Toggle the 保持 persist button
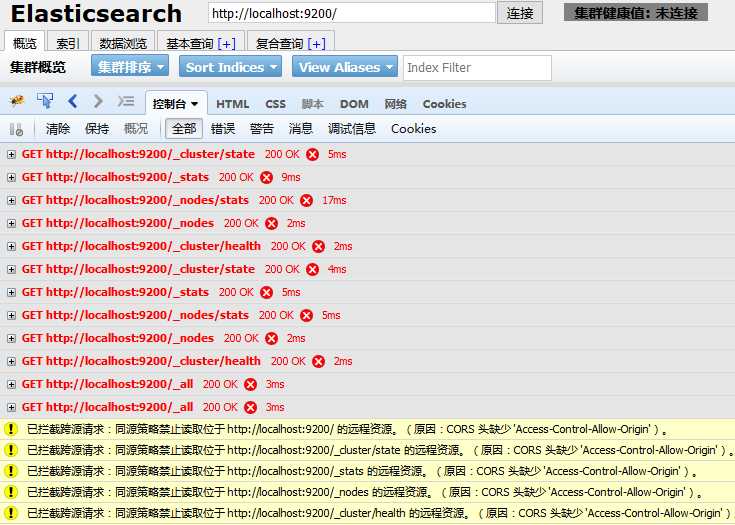Screen dimensions: 735x525 pyautogui.click(x=97, y=129)
